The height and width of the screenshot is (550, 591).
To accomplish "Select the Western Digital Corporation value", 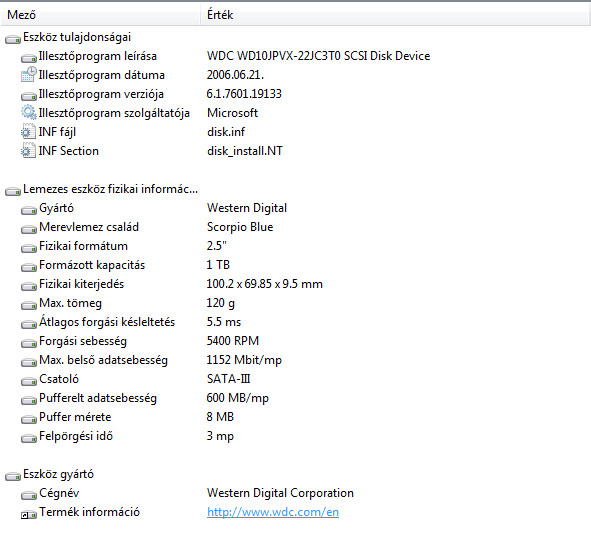I will tap(280, 493).
